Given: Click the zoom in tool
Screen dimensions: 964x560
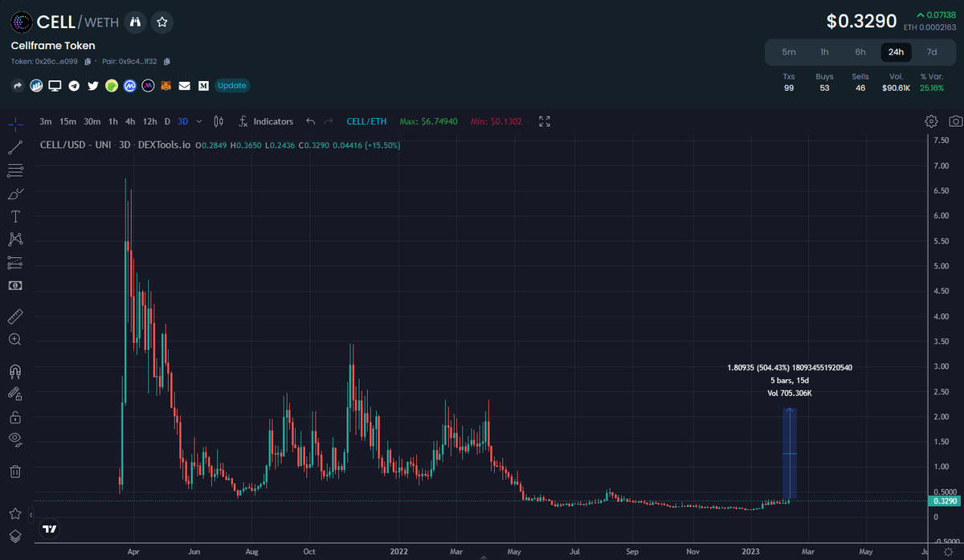Looking at the screenshot, I should [x=15, y=340].
